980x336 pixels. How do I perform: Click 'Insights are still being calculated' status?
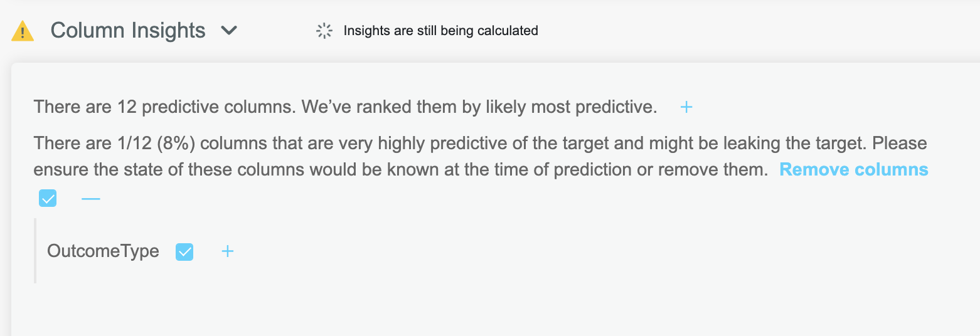(x=441, y=31)
